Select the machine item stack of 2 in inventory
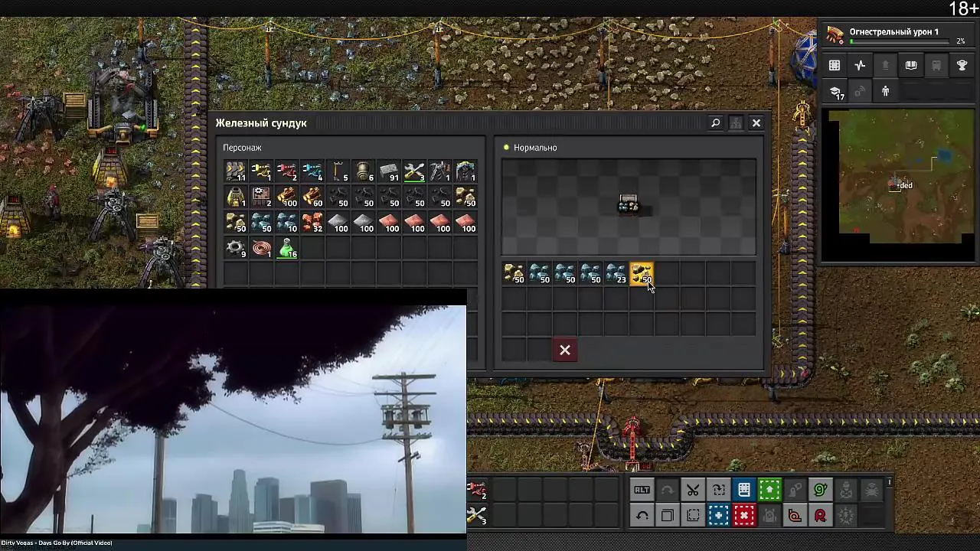 261,197
